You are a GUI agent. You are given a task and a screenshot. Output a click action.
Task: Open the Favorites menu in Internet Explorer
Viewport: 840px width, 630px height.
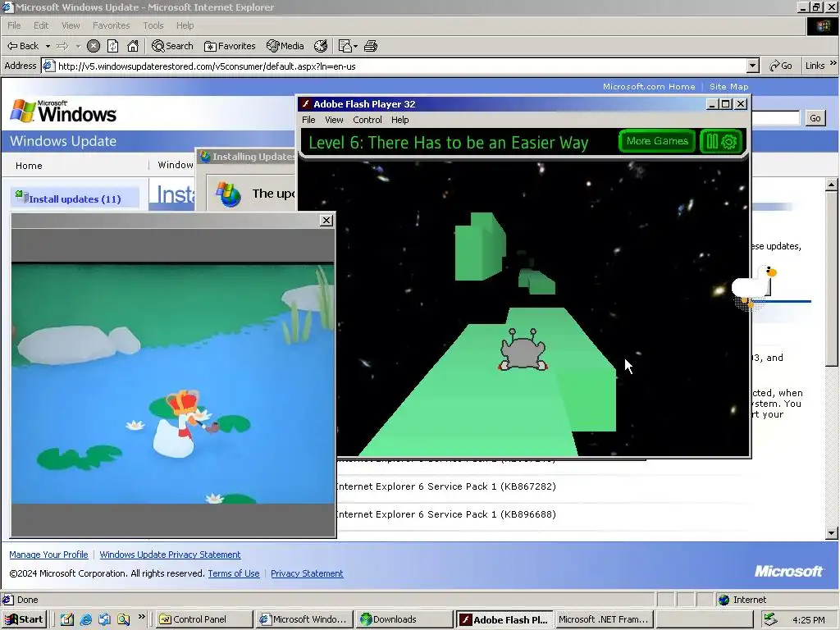111,25
